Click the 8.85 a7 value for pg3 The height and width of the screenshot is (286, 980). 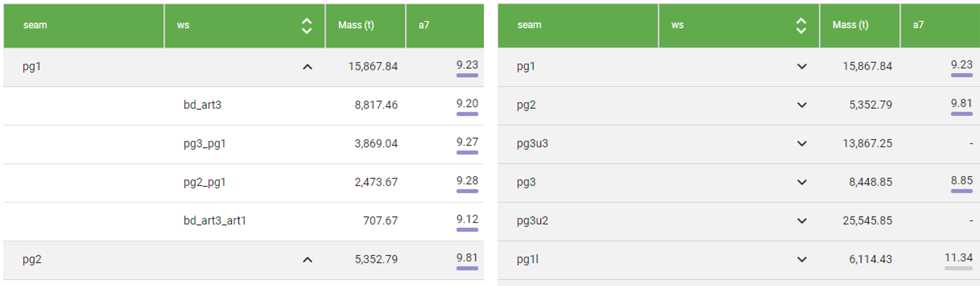[x=961, y=180]
